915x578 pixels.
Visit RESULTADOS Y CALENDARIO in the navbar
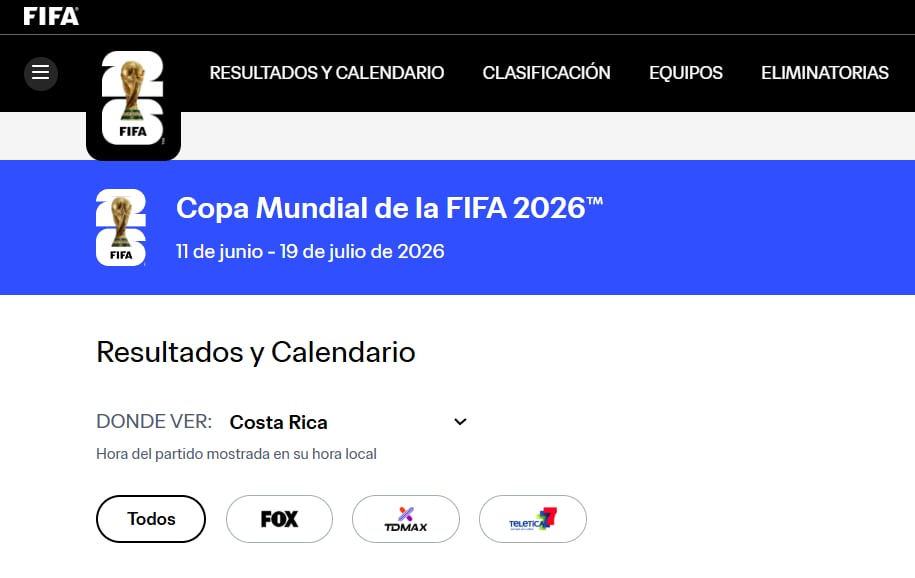click(326, 72)
